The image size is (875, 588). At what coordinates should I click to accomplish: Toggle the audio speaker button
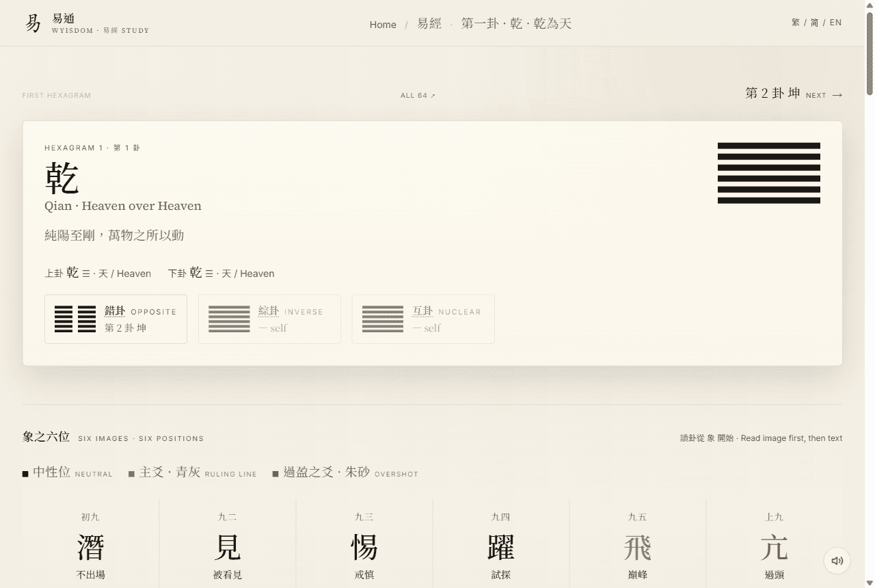(x=837, y=561)
